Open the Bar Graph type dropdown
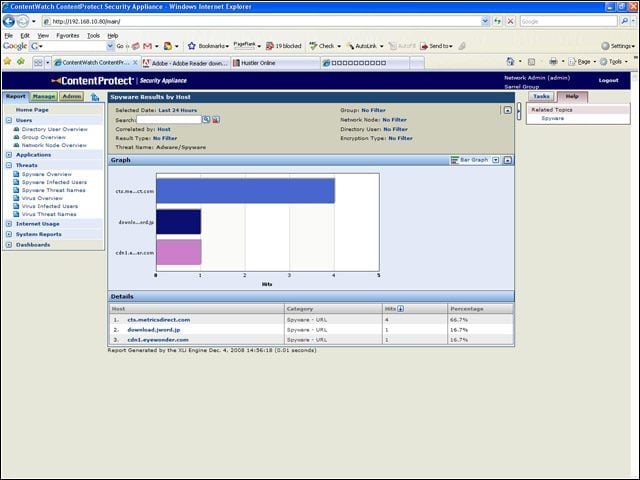Image resolution: width=640 pixels, height=480 pixels. pyautogui.click(x=496, y=160)
